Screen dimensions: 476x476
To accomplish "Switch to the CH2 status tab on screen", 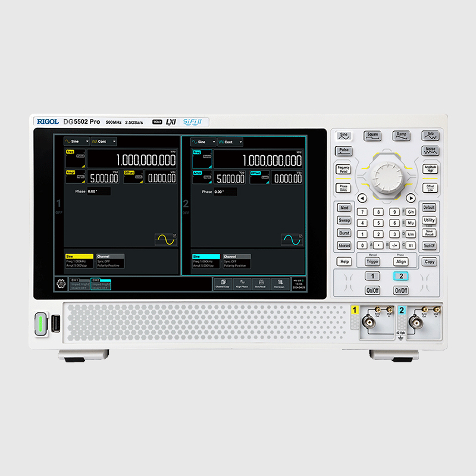I will tap(101, 284).
